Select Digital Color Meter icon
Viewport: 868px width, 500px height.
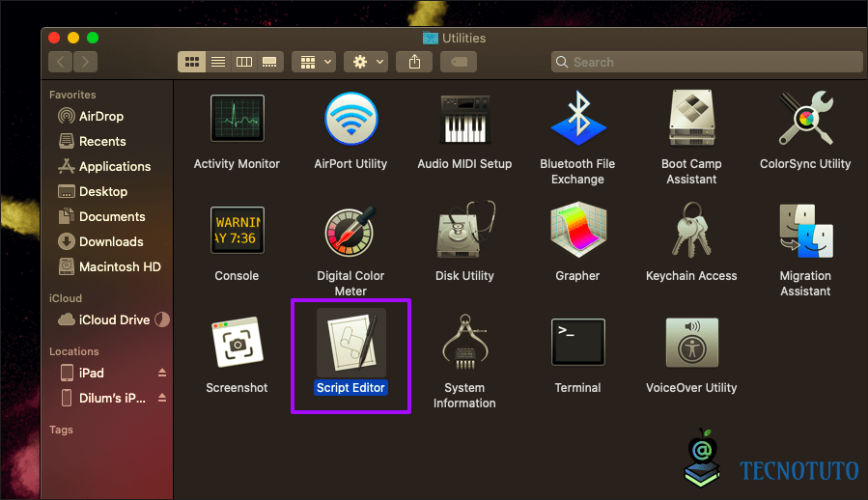click(x=350, y=231)
